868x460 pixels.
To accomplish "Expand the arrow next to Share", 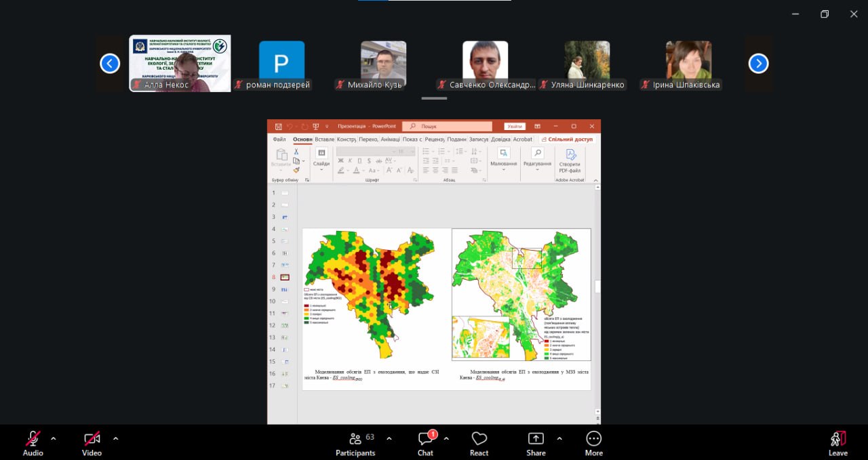I will pos(559,438).
